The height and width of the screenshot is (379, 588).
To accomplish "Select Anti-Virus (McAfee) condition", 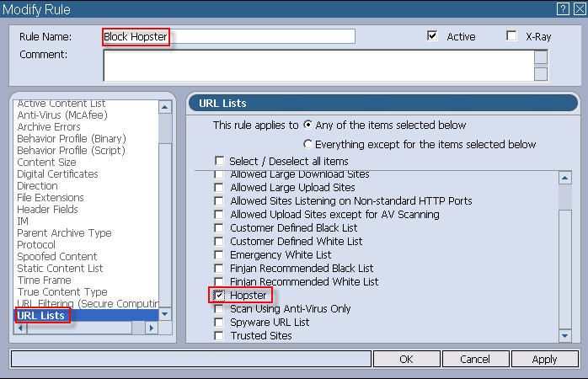I will (60, 115).
